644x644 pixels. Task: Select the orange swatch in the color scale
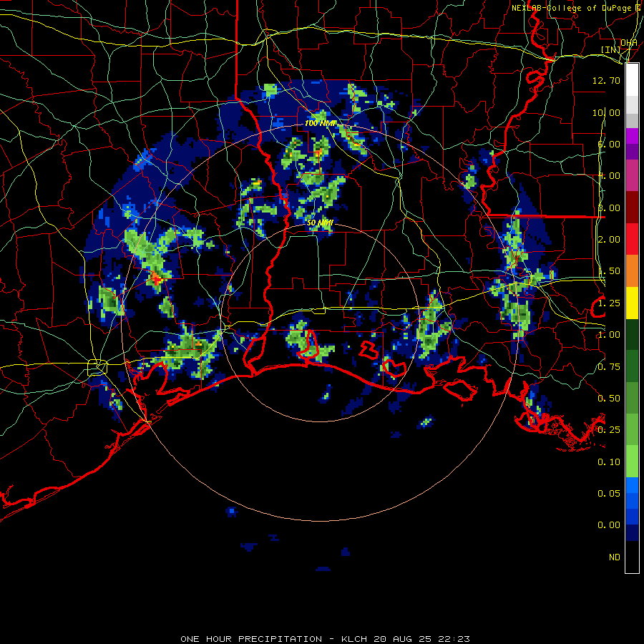coord(632,271)
